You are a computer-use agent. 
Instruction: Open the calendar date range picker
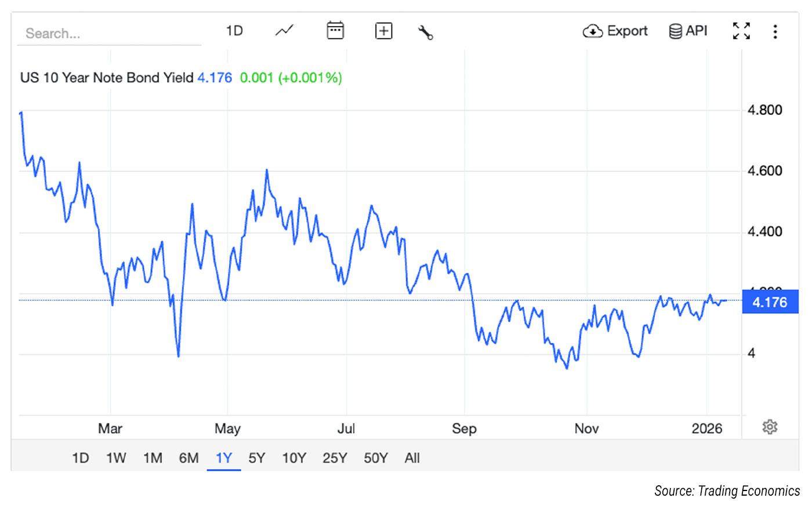(335, 31)
